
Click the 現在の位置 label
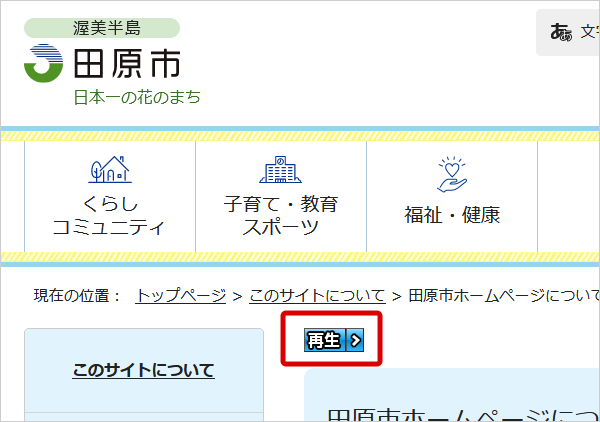pyautogui.click(x=77, y=296)
